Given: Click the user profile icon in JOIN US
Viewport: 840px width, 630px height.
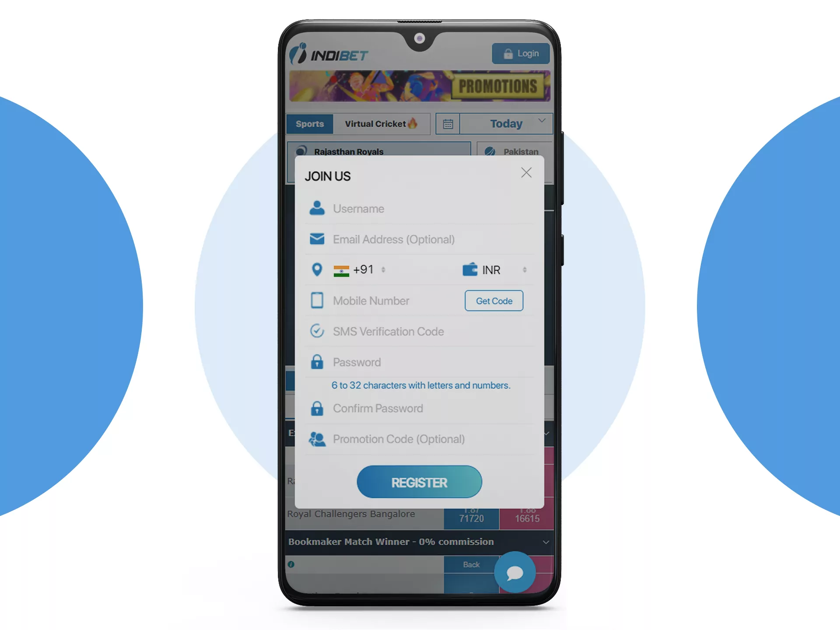Looking at the screenshot, I should [318, 208].
